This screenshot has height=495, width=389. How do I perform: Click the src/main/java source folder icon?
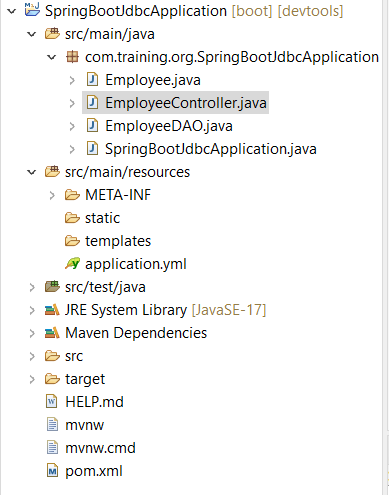coord(52,33)
